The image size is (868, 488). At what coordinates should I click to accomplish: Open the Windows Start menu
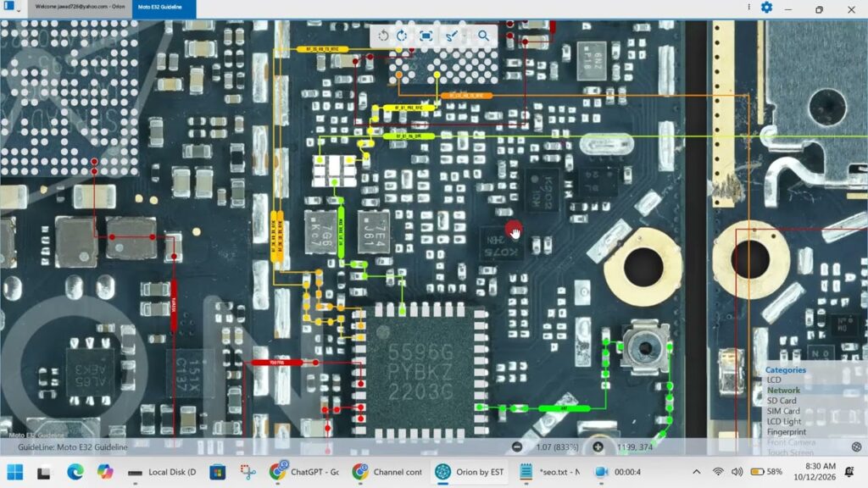(15, 472)
